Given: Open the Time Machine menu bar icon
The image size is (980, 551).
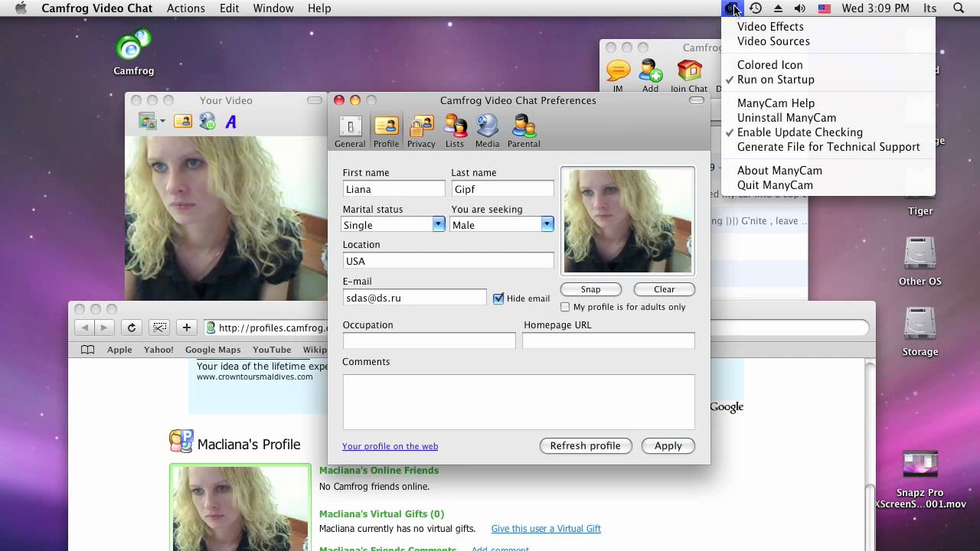Looking at the screenshot, I should click(756, 8).
